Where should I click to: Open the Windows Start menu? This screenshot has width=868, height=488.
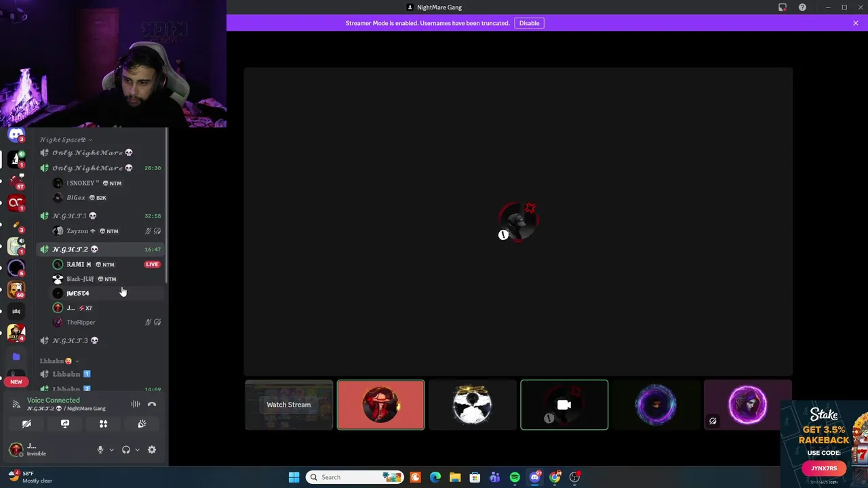[x=294, y=477]
